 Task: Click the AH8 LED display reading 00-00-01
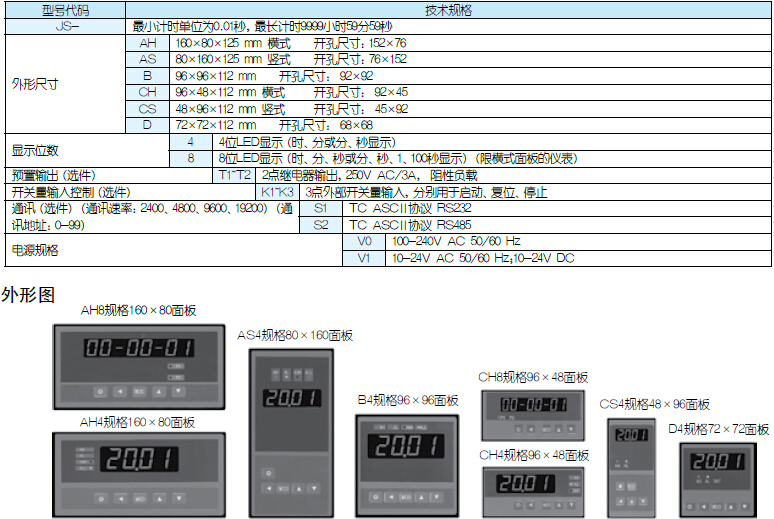point(138,348)
